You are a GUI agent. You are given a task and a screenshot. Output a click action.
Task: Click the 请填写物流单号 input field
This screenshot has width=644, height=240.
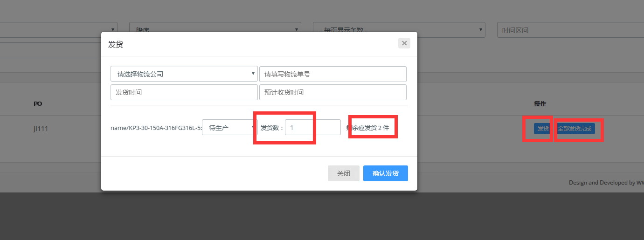[x=333, y=74]
